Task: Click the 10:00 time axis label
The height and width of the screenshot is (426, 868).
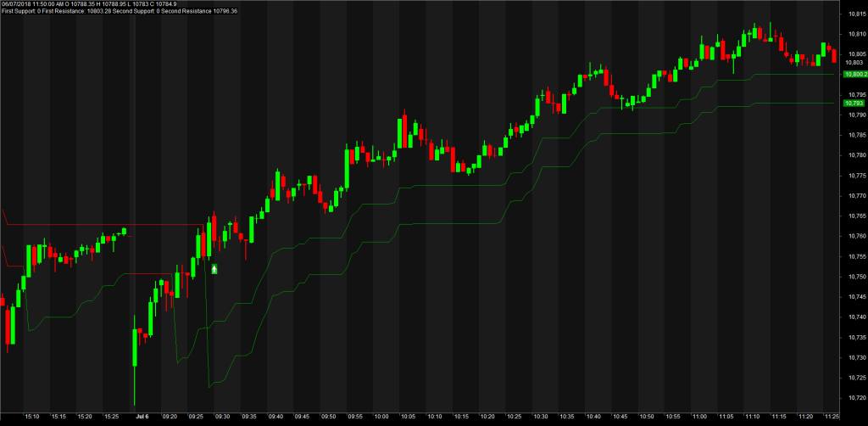Action: point(381,416)
